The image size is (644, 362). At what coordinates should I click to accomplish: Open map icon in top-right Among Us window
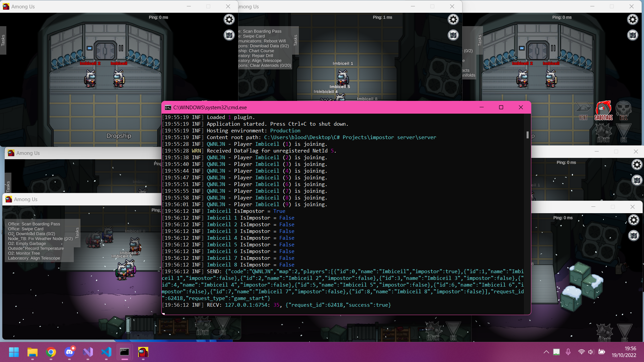(633, 35)
